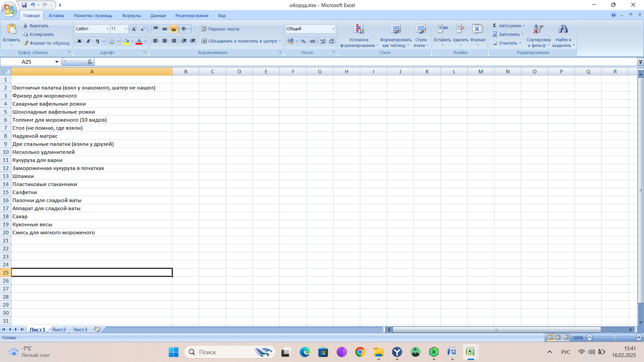
Task: Decrease decimal places
Action: (x=331, y=41)
